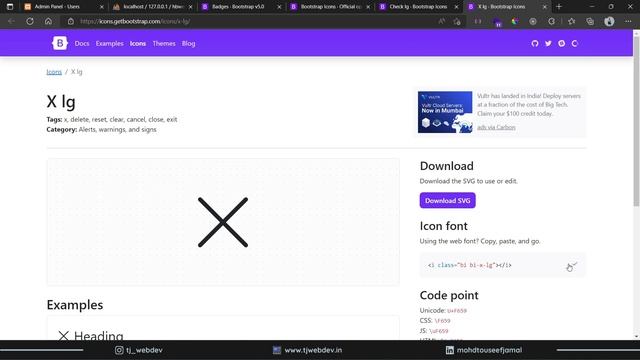This screenshot has width=640, height=360.
Task: Go to browser home page icon
Action: point(48,21)
